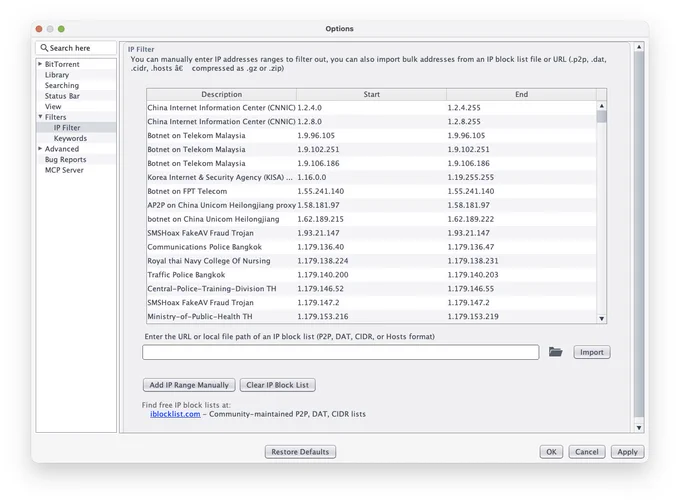Sort table by Description column header
Image resolution: width=680 pixels, height=504 pixels.
222,94
